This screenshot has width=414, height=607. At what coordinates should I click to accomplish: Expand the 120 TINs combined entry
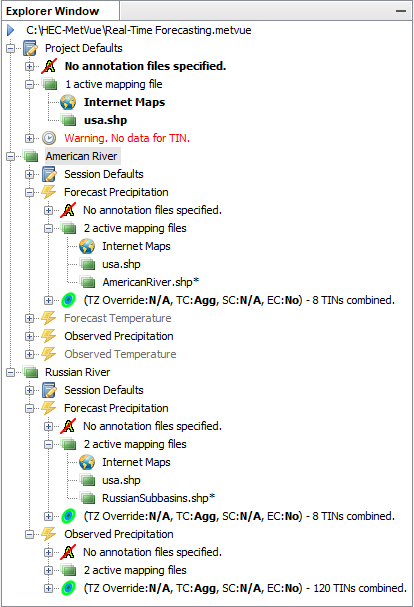tap(48, 588)
